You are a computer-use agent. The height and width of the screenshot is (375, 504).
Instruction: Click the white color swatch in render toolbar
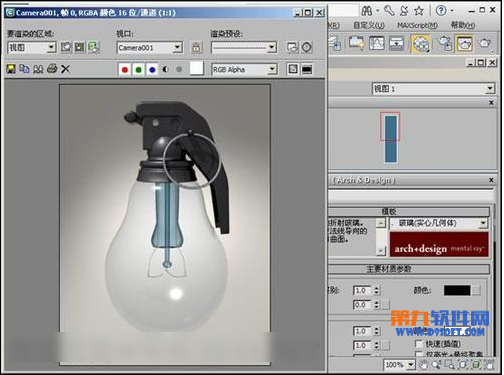tap(197, 69)
